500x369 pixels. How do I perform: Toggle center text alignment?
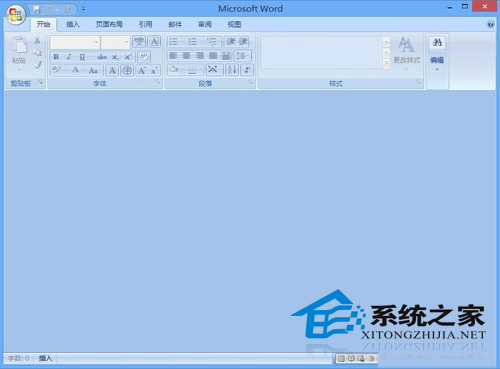click(186, 56)
